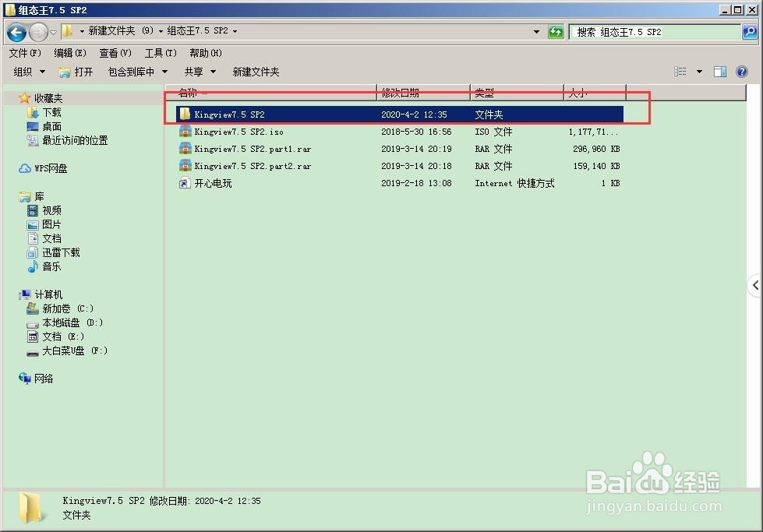The height and width of the screenshot is (532, 763).
Task: Click the 296,960 KB size cell
Action: click(x=596, y=149)
